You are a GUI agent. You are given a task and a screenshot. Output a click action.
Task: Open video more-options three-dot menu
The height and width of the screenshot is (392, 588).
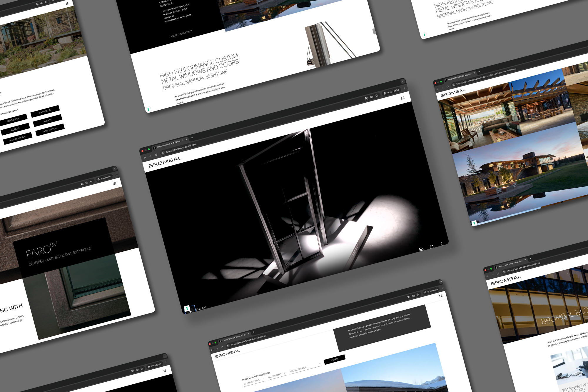coord(442,244)
